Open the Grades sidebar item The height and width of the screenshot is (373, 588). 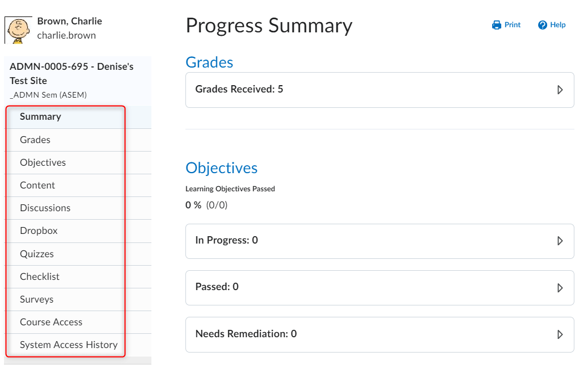[x=35, y=140]
